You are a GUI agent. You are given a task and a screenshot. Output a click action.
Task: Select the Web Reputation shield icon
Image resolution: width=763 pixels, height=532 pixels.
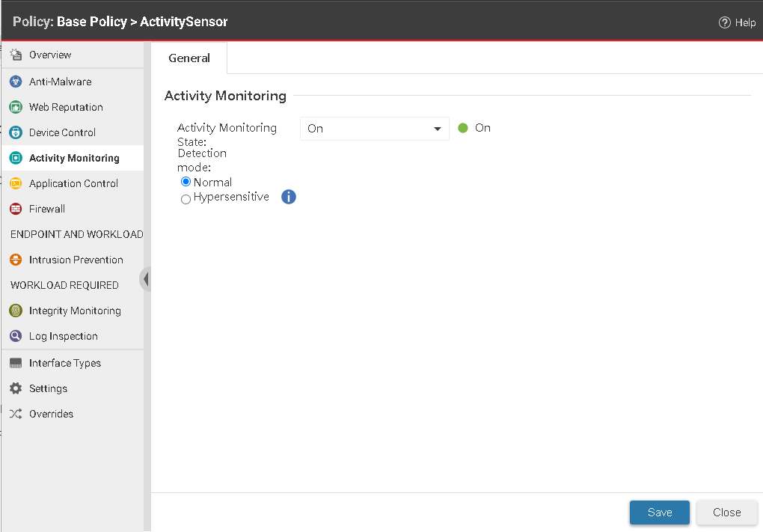16,107
